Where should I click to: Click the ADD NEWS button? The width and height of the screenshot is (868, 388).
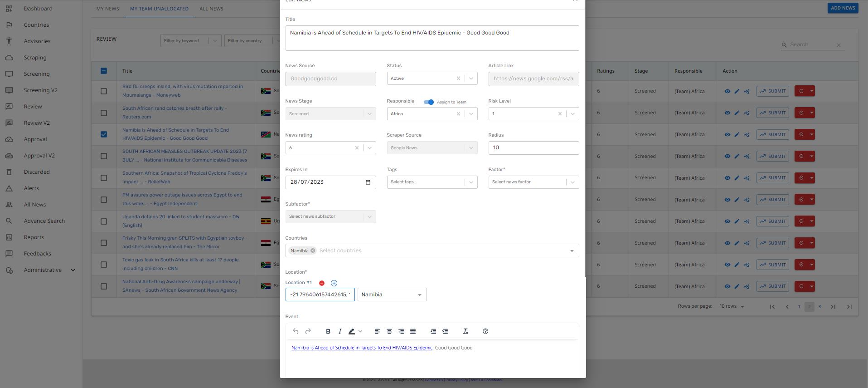coord(842,8)
